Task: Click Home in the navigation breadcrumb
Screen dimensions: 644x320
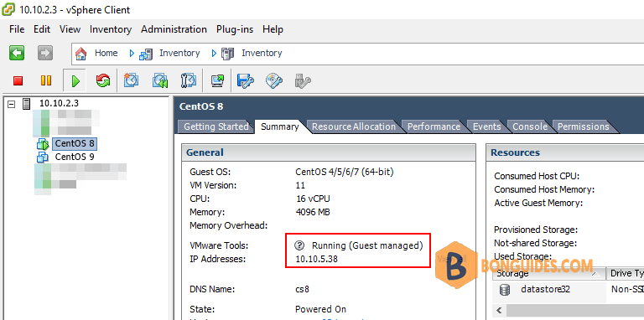Action: (x=106, y=54)
